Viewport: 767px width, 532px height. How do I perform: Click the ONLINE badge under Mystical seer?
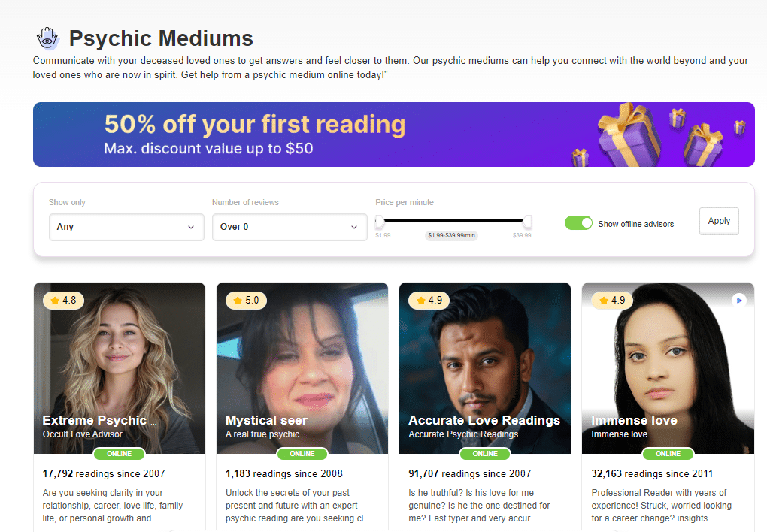302,454
